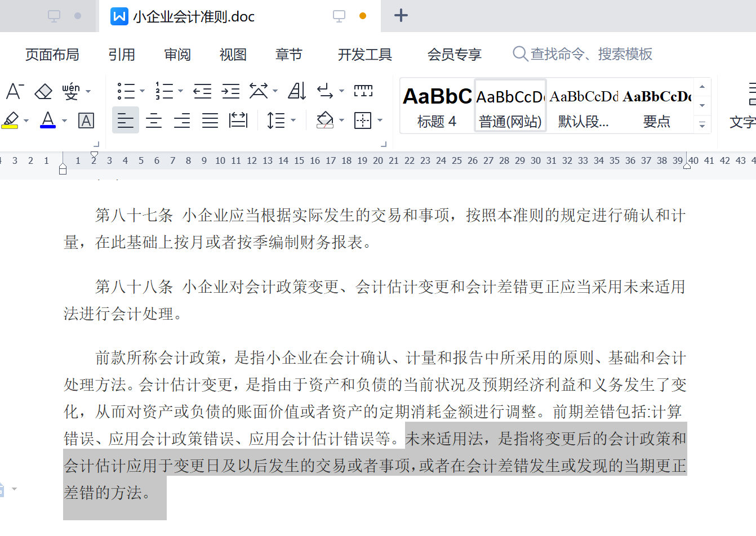Click the eraser clear formatting icon

(43, 91)
